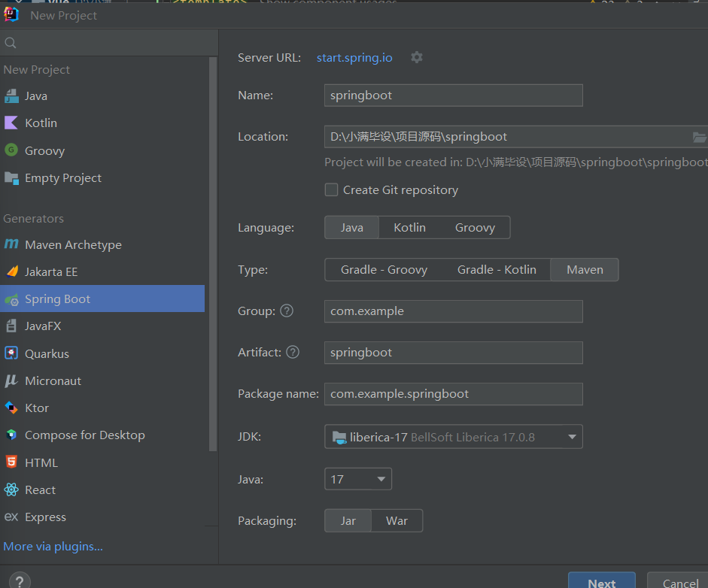Choose War packaging option
Viewport: 708px width, 588px height.
(397, 520)
